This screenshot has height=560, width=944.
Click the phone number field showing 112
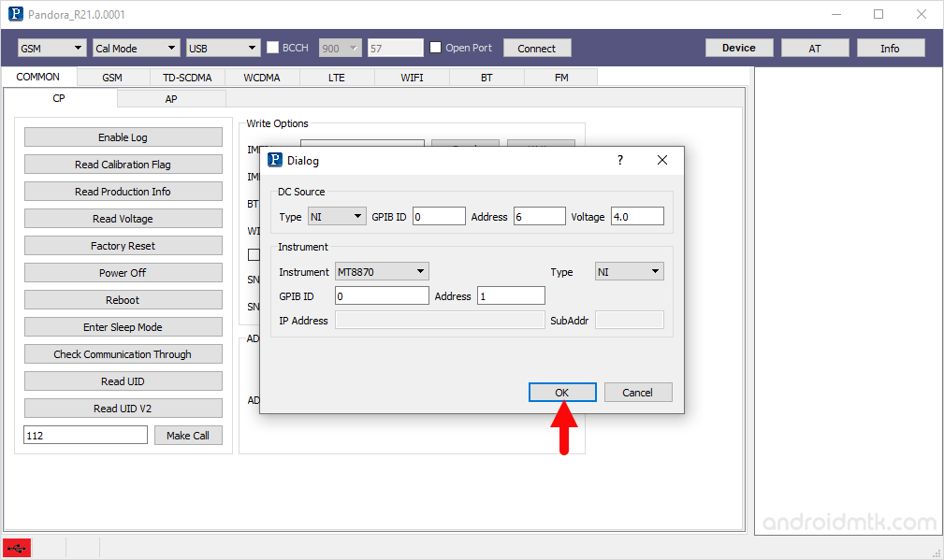point(85,435)
